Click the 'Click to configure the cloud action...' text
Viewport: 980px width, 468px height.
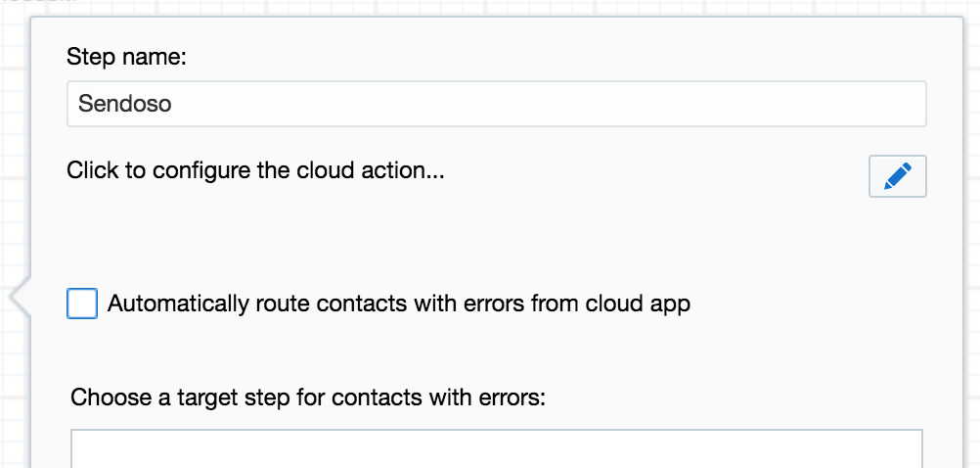255,171
